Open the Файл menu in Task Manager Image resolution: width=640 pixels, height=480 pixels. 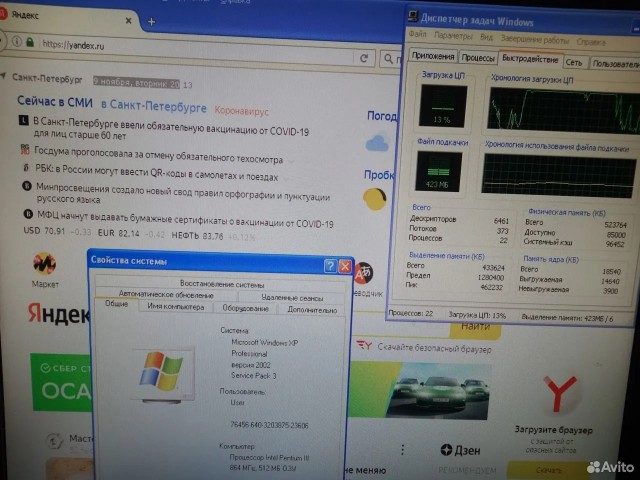(418, 35)
